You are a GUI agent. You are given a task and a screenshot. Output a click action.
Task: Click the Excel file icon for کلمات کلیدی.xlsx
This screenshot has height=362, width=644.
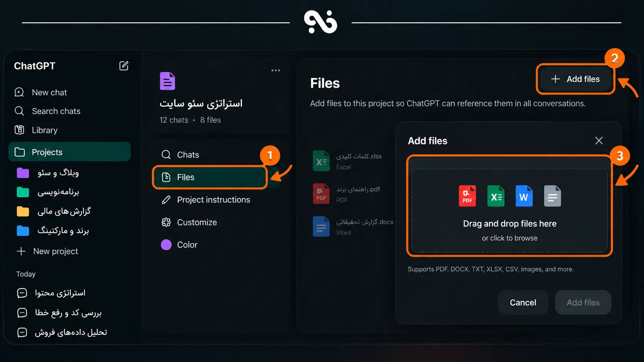321,161
